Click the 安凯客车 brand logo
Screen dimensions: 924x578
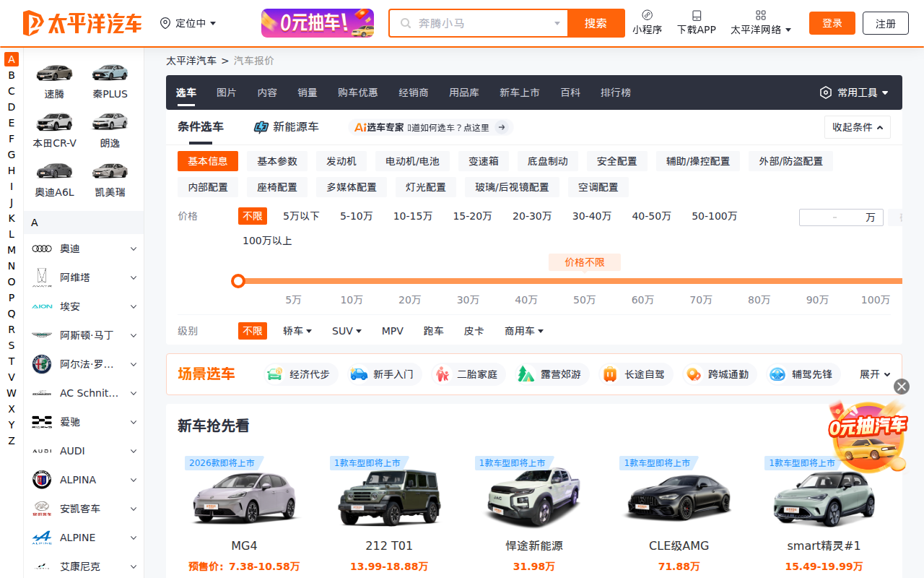coord(42,509)
